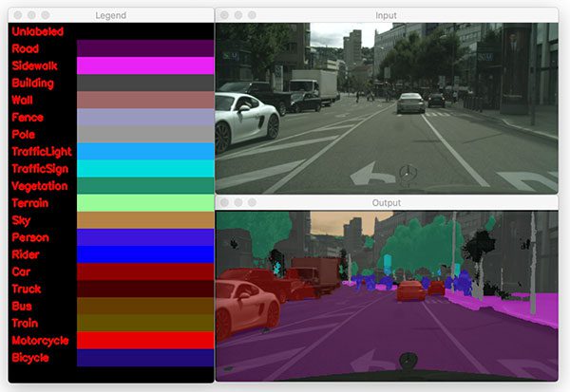The width and height of the screenshot is (570, 392).
Task: Pick the Train olive swatch
Action: [x=145, y=323]
